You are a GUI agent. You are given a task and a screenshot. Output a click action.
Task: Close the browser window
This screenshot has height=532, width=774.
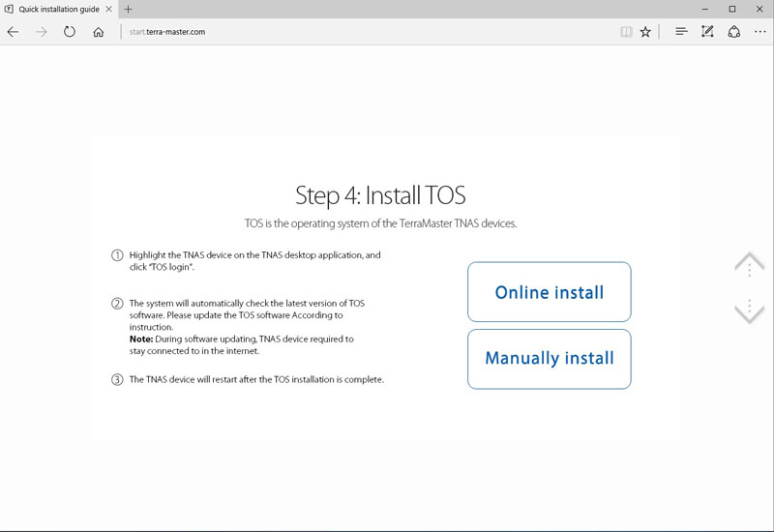pyautogui.click(x=759, y=9)
